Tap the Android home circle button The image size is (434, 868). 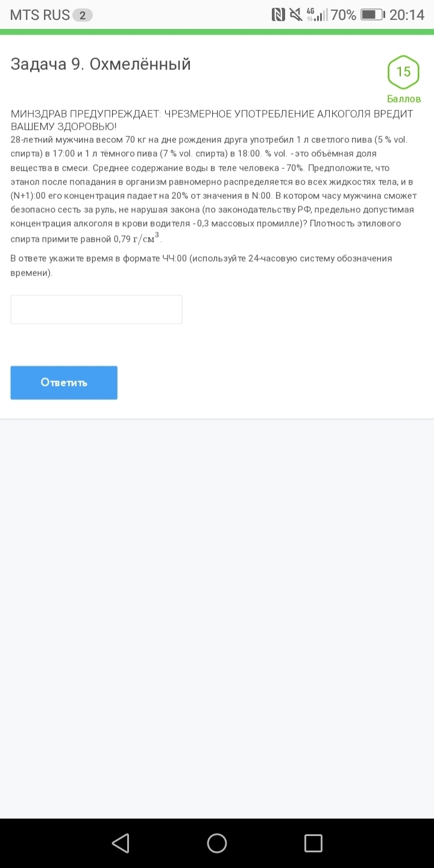tap(217, 843)
